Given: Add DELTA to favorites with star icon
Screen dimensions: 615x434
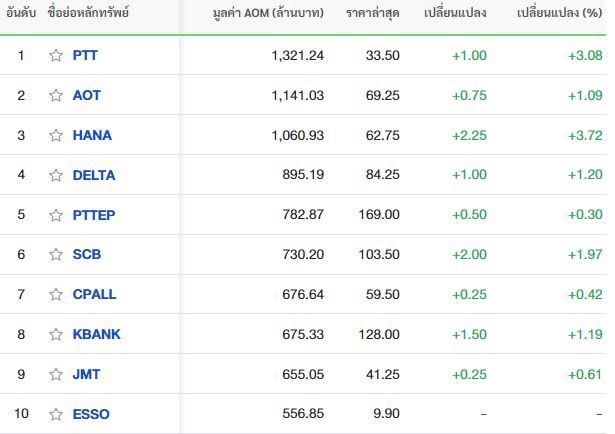Looking at the screenshot, I should pos(56,175).
